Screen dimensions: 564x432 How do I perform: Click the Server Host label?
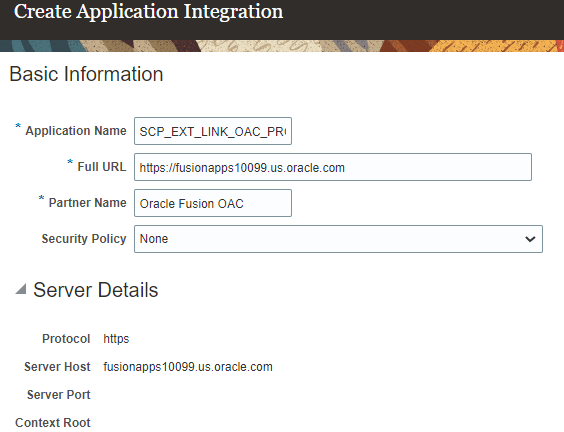click(x=57, y=367)
